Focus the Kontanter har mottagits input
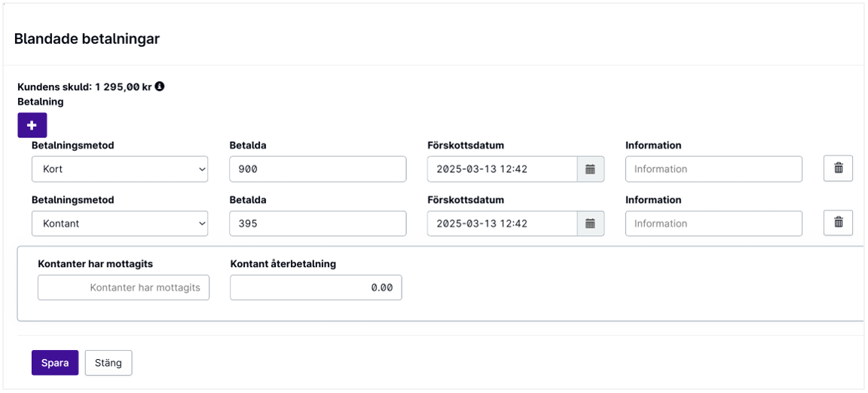This screenshot has height=393, width=868. pyautogui.click(x=124, y=287)
